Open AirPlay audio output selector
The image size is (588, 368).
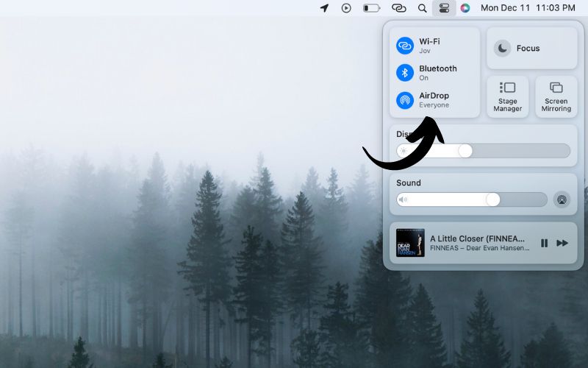pyautogui.click(x=562, y=199)
